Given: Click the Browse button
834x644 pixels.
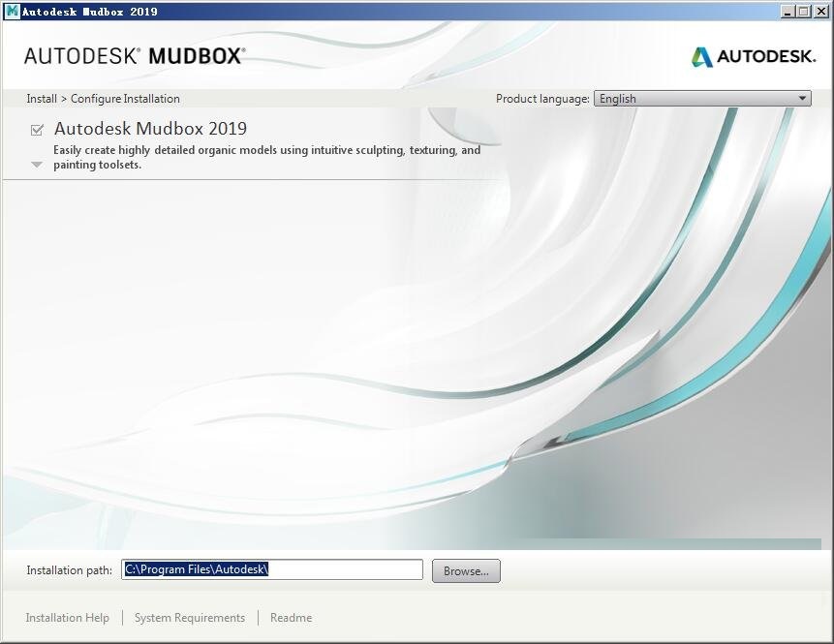Looking at the screenshot, I should (466, 570).
